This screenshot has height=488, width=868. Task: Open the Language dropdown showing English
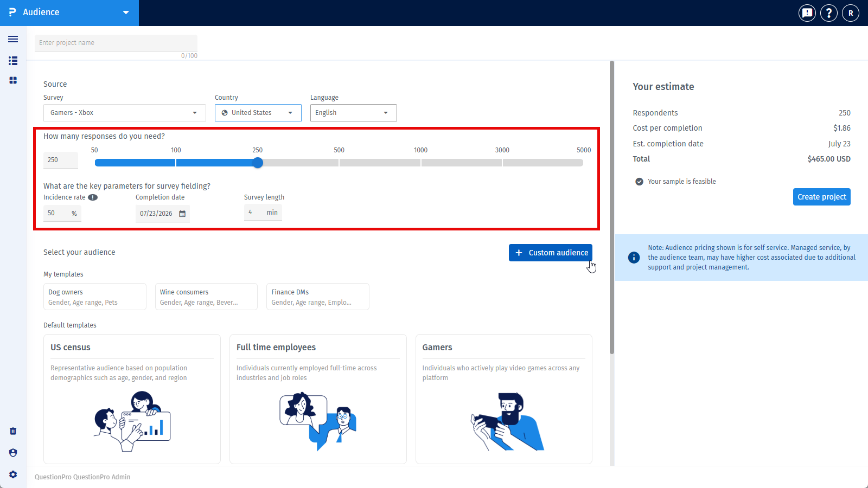354,113
